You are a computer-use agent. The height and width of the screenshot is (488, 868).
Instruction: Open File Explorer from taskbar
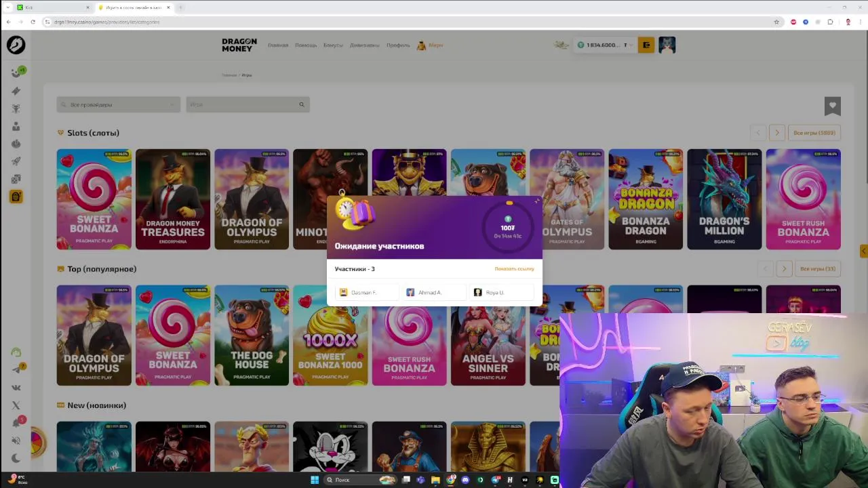coord(435,480)
